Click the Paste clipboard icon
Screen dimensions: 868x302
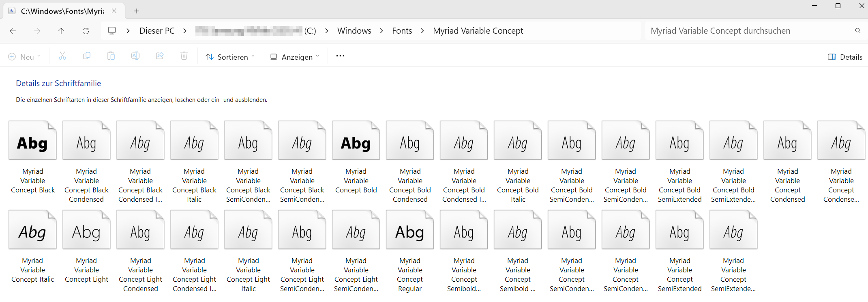click(x=111, y=56)
